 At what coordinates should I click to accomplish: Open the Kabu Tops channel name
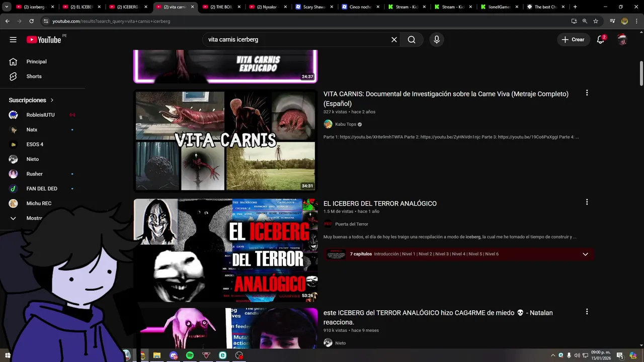[x=346, y=124]
